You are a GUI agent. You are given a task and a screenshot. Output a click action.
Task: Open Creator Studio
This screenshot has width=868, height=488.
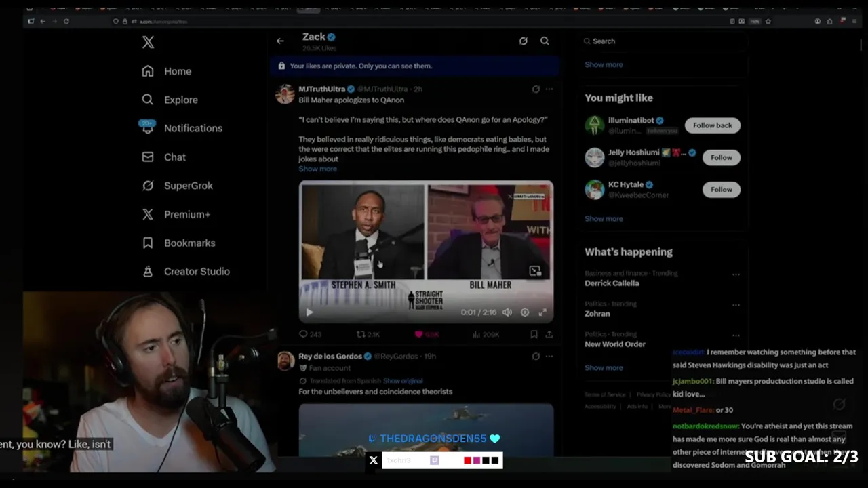click(185, 271)
